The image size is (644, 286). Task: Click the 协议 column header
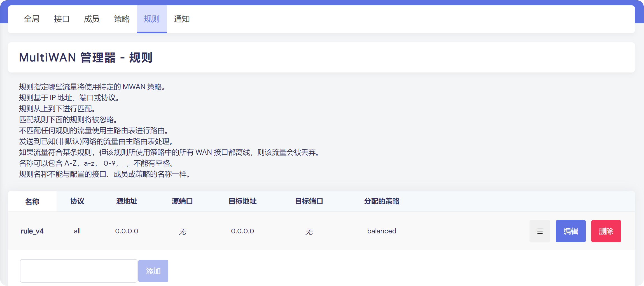point(77,201)
